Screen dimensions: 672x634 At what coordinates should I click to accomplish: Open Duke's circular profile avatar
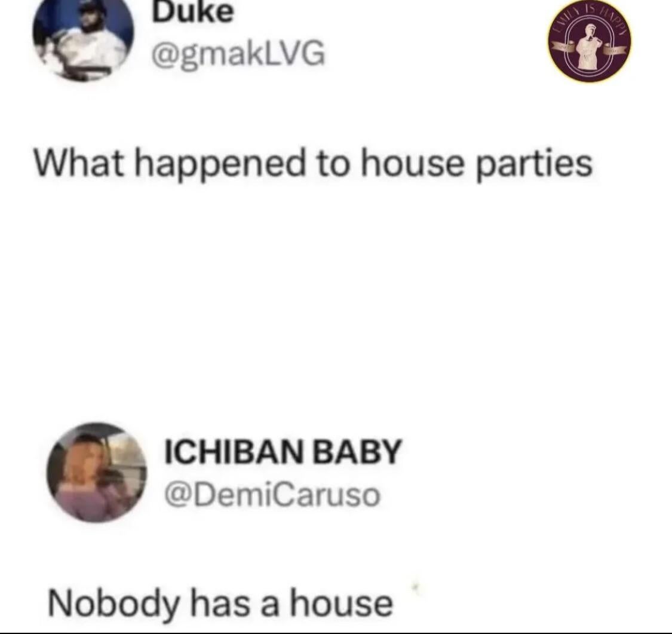coord(83,39)
